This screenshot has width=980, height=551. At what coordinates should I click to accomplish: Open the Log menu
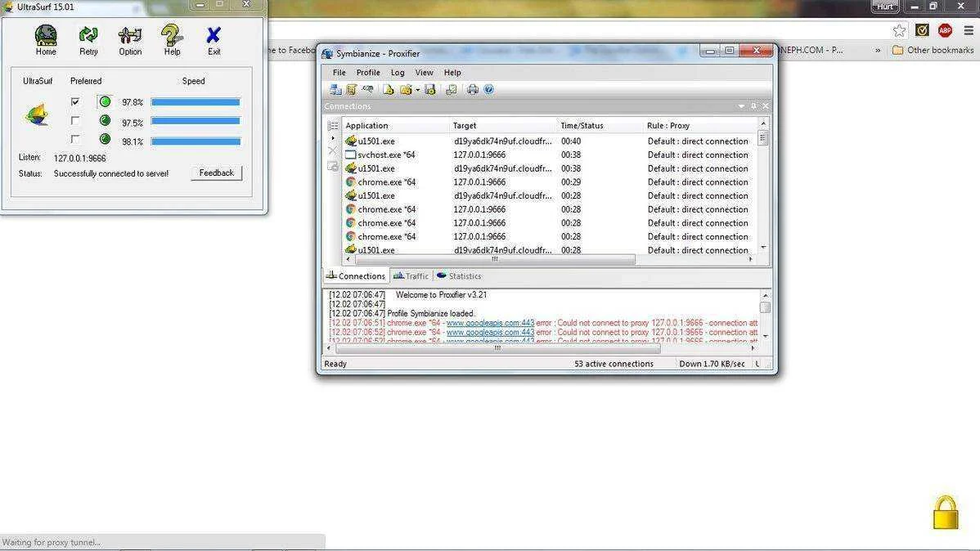pyautogui.click(x=398, y=73)
